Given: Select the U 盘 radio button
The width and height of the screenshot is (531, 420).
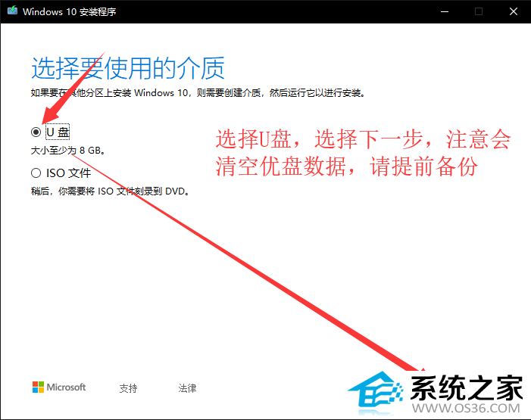Looking at the screenshot, I should pos(36,132).
